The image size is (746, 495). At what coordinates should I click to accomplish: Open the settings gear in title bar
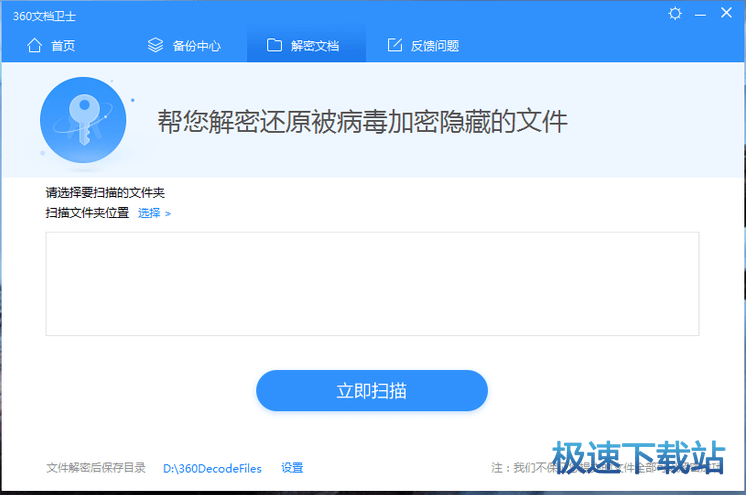coord(675,13)
